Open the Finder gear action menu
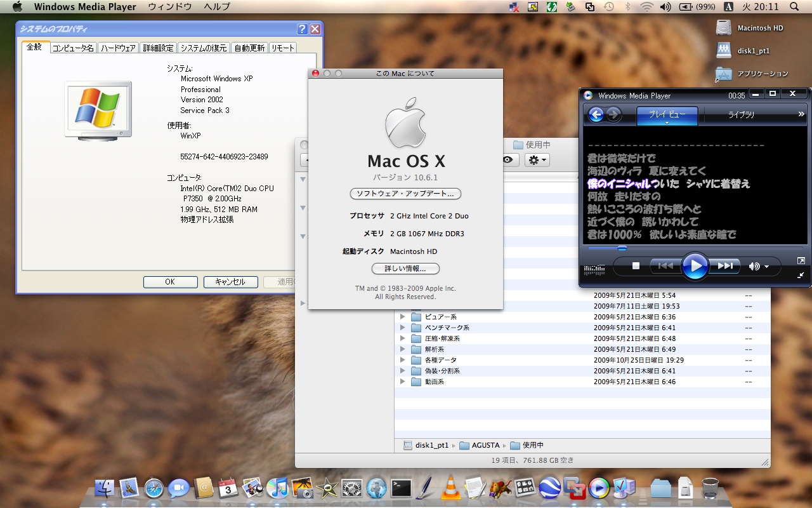Screen dimensions: 812x508 pos(537,160)
